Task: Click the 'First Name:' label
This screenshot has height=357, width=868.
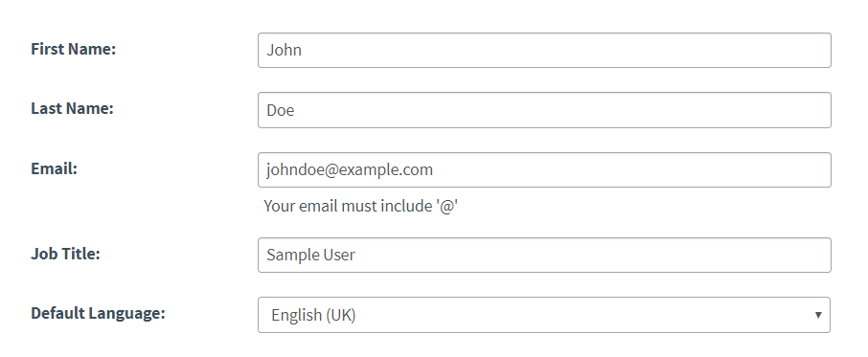Action: click(73, 49)
